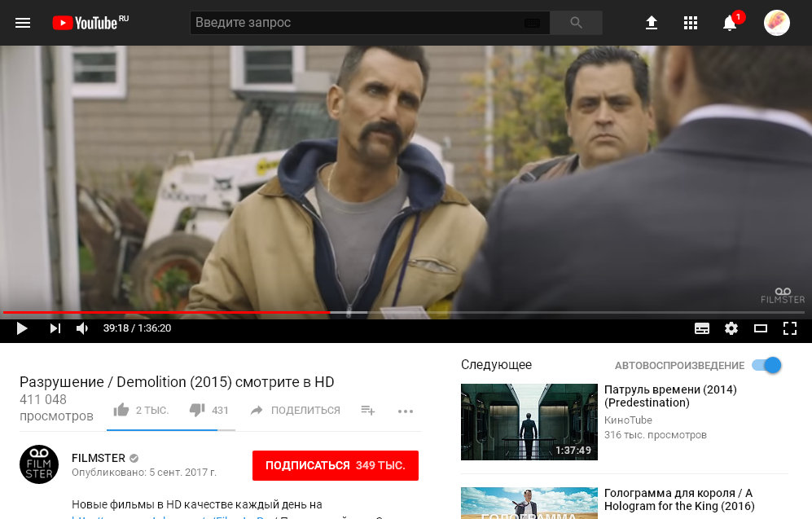Open the notifications bell

[731, 23]
